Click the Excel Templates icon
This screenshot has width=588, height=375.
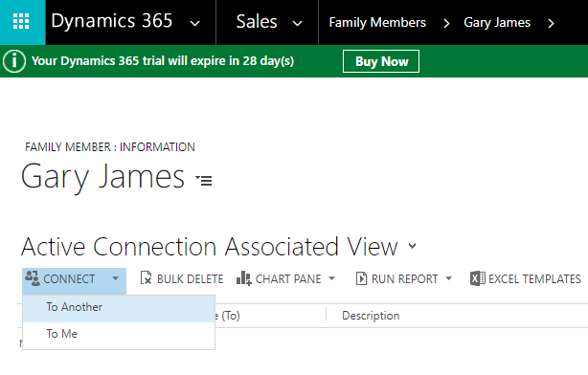coord(477,278)
